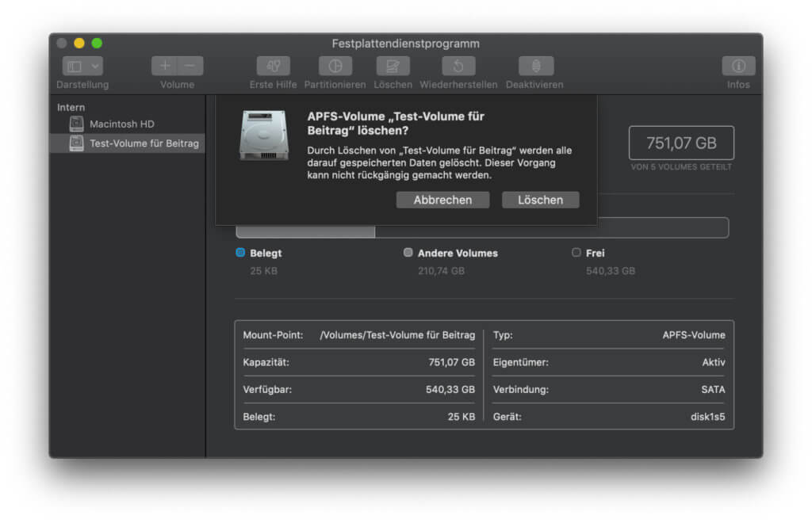Select the Wiederherstellen toolbar icon

point(458,67)
